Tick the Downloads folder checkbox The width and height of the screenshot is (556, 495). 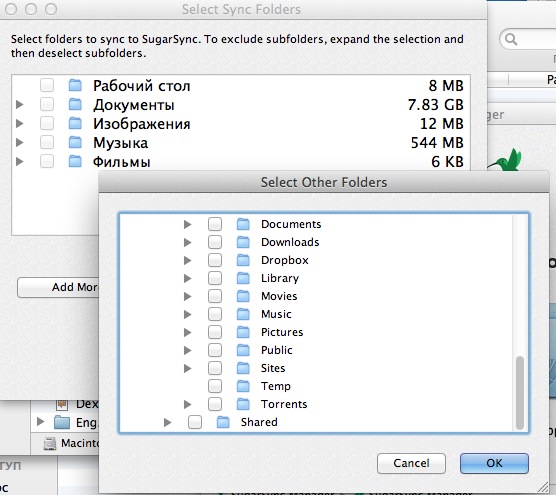click(x=215, y=242)
